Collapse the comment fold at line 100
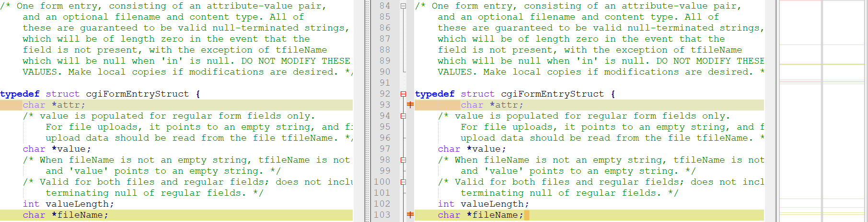 [403, 182]
